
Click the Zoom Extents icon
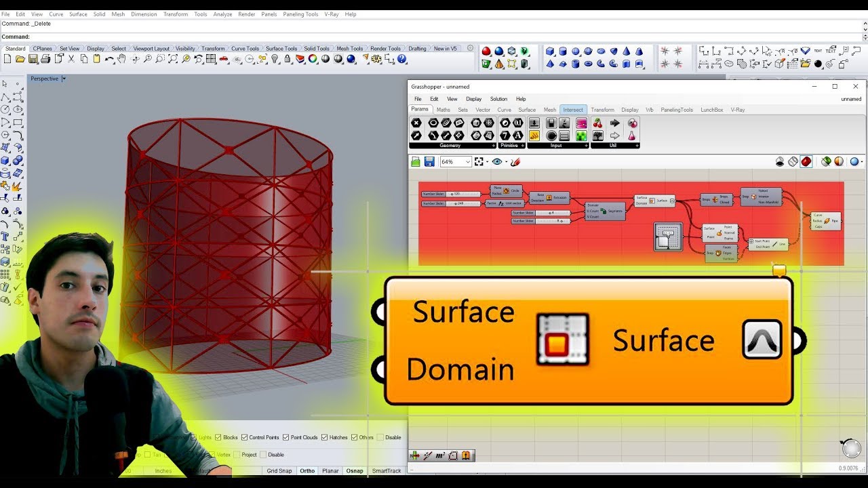tap(174, 59)
